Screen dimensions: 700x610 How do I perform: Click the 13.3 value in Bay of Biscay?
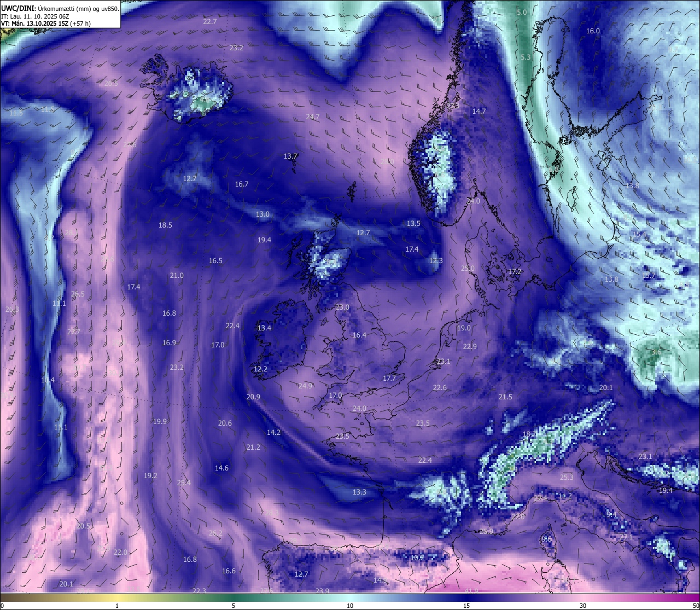(359, 492)
